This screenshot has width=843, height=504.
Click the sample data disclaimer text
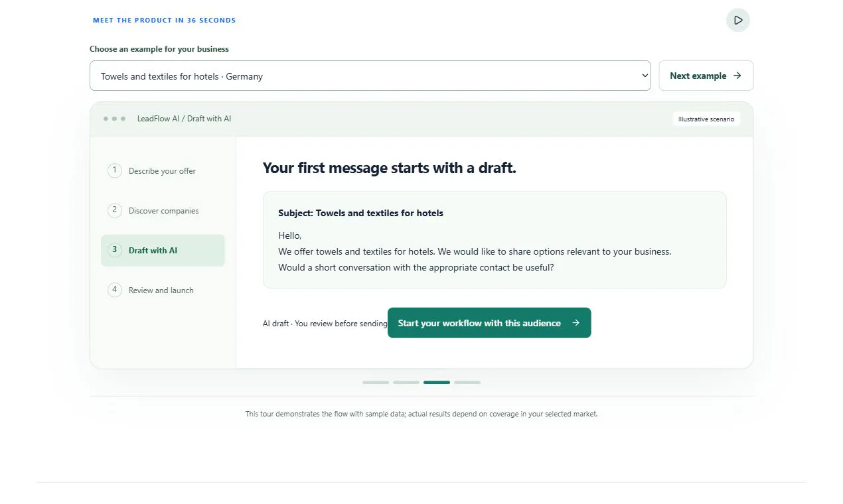coord(421,414)
